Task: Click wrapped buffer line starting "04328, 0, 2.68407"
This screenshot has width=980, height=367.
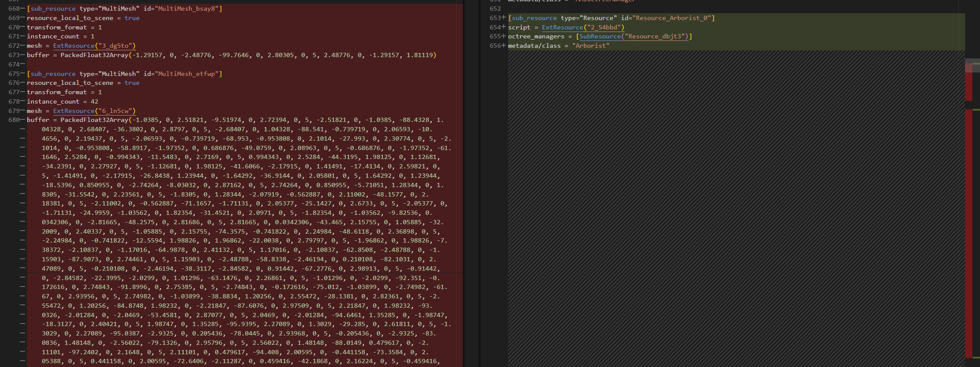Action: [237, 129]
